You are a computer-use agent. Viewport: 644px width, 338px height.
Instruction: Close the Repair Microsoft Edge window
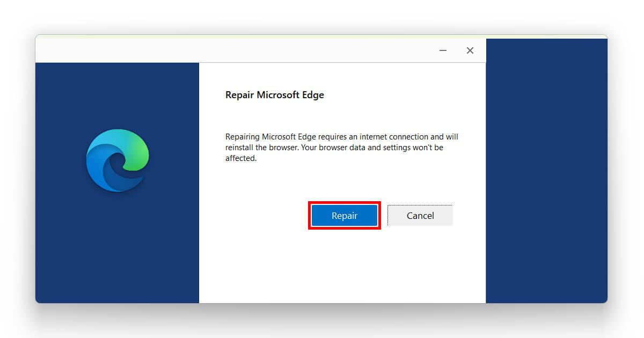click(x=470, y=50)
